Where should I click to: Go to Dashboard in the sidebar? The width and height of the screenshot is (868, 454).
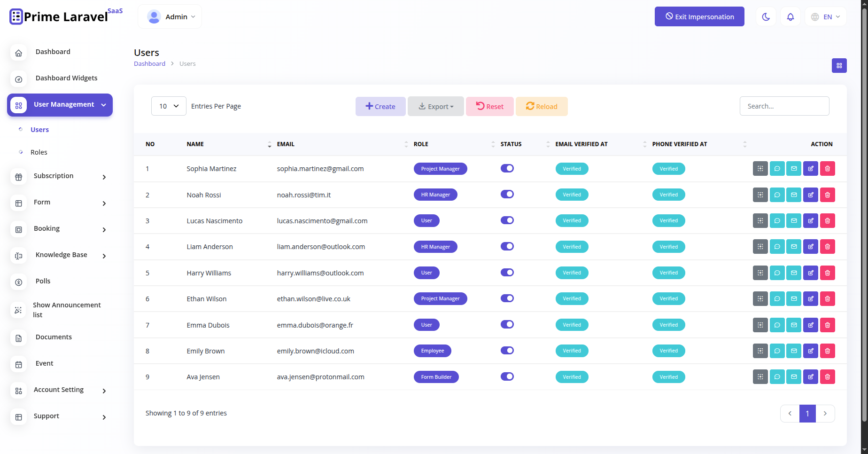60,52
